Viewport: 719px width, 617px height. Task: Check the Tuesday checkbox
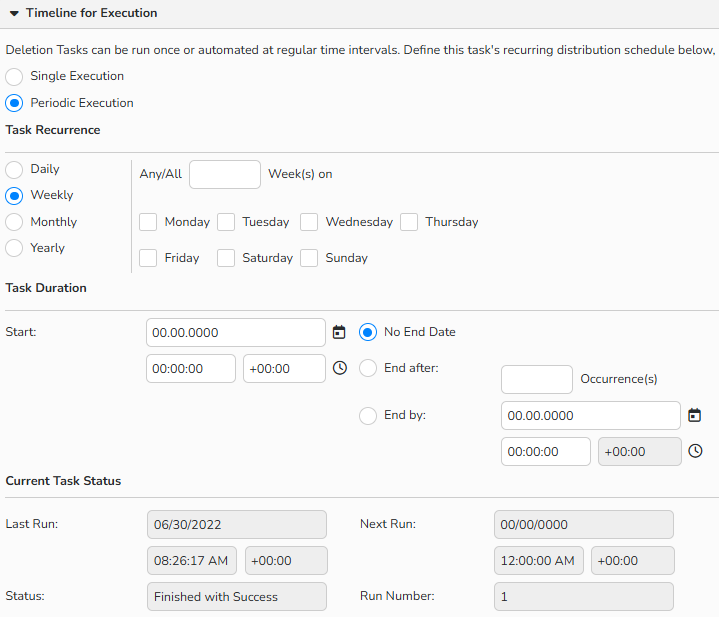click(226, 222)
